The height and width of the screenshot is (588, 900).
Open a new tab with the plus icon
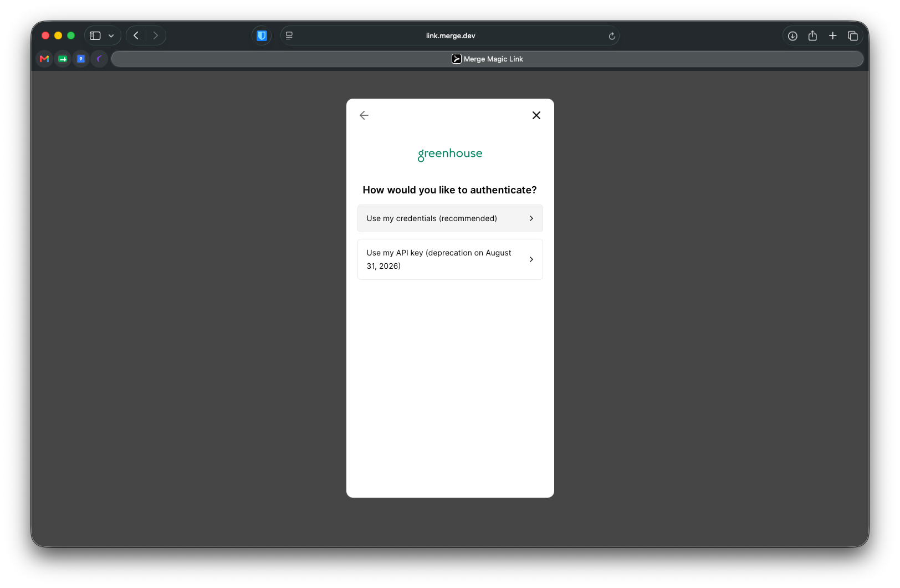click(x=832, y=35)
